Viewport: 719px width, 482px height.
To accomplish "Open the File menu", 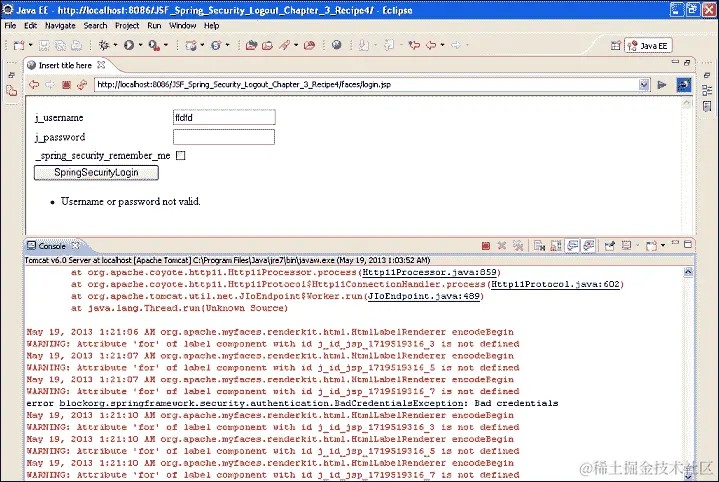I will tap(10, 26).
